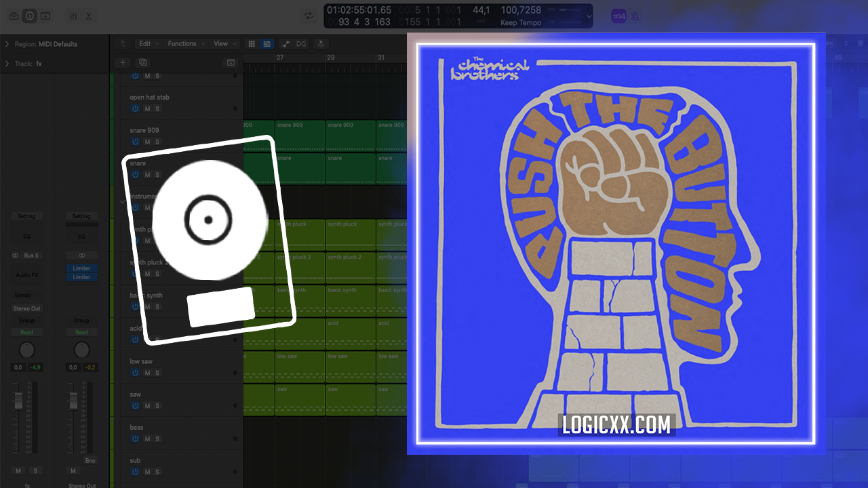The height and width of the screenshot is (488, 868).
Task: Toggle the Inspector info icon
Action: tap(29, 16)
